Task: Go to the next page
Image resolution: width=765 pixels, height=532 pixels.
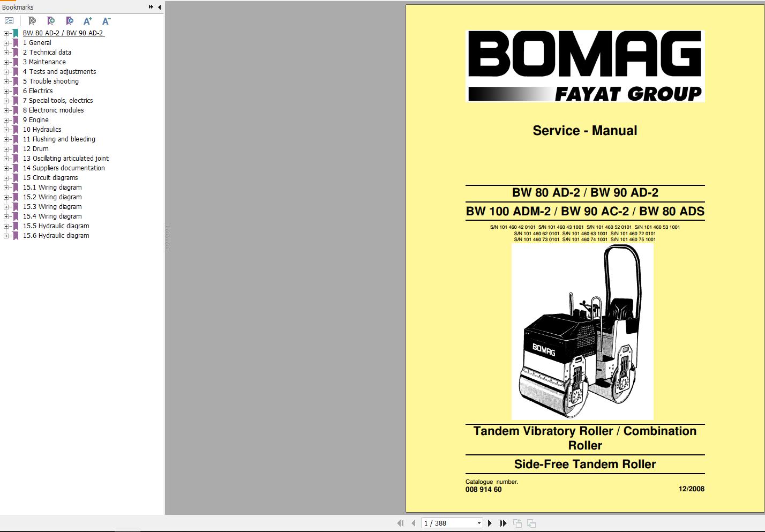Action: pyautogui.click(x=490, y=523)
